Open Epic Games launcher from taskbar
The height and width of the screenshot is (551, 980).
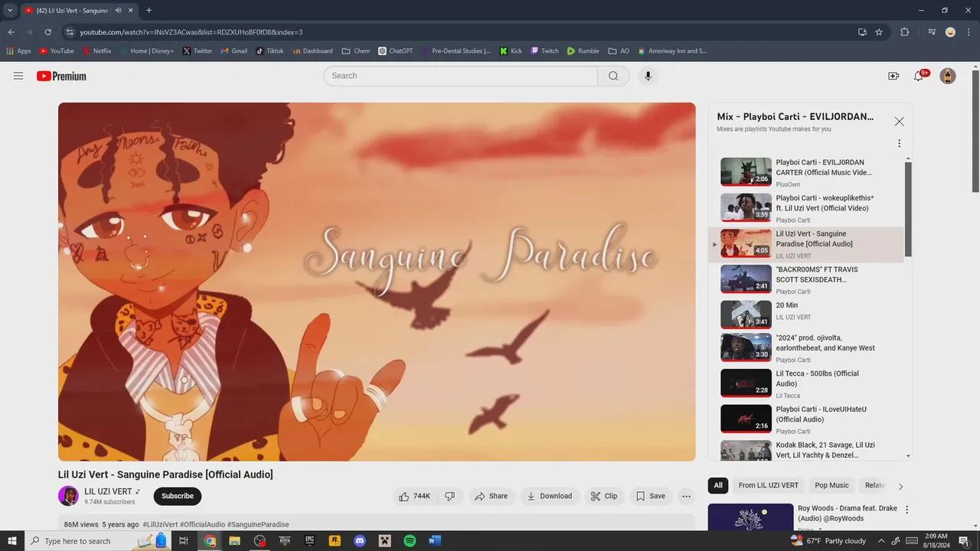click(310, 541)
